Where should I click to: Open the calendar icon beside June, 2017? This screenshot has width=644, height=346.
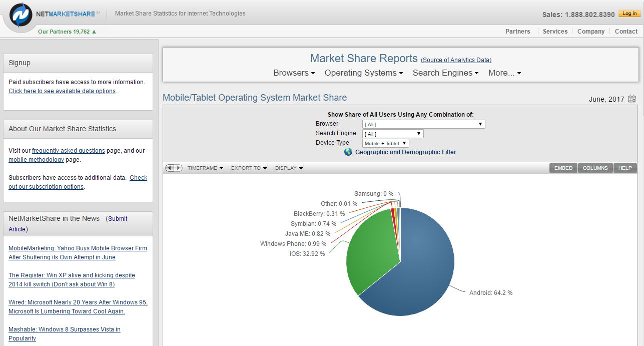click(632, 99)
